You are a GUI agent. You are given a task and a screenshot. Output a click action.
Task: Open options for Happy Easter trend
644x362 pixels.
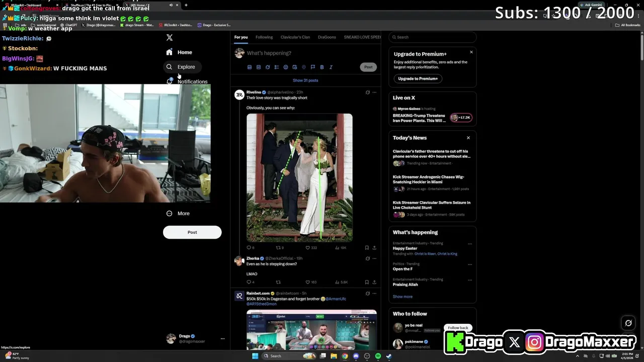pos(470,244)
